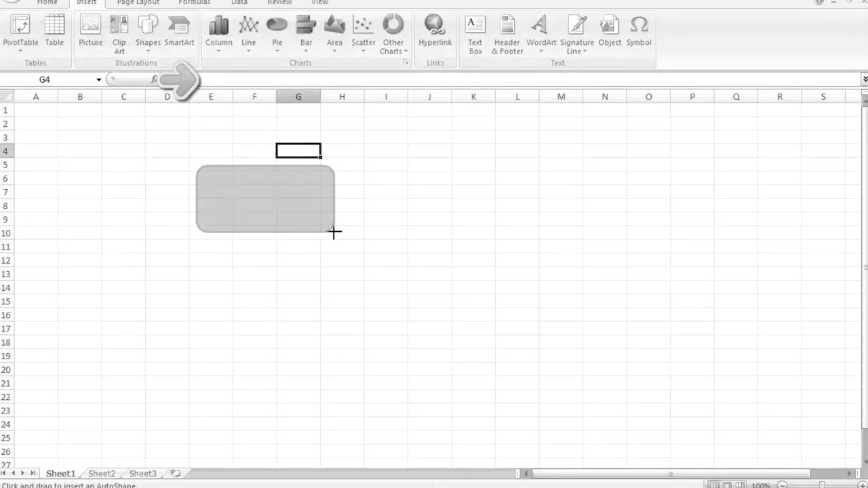Screen dimensions: 868x488
Task: Switch to the Sheet2 worksheet tab
Action: (102, 473)
